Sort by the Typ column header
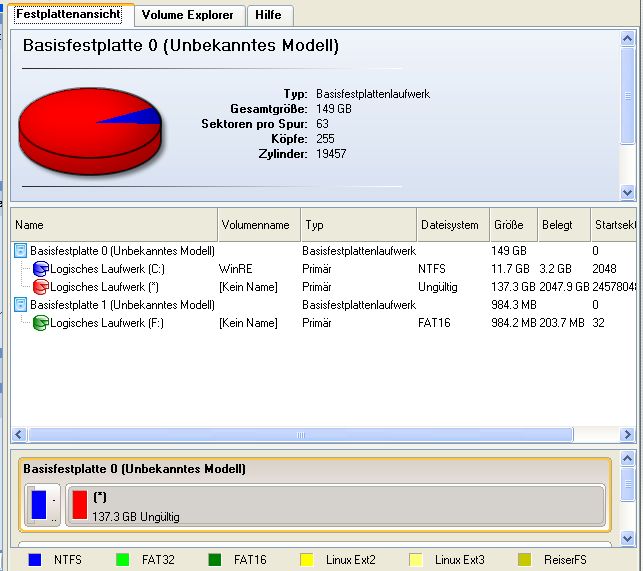Viewport: 643px width, 571px height. point(359,225)
